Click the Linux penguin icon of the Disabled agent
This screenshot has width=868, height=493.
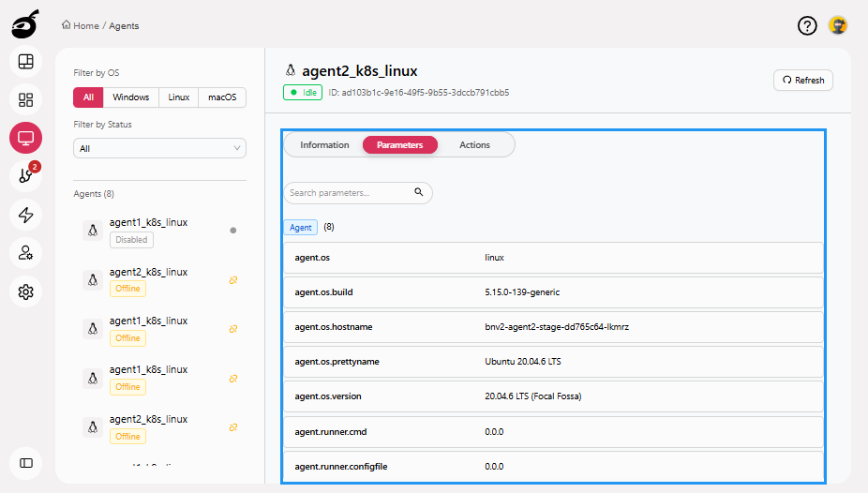(93, 231)
